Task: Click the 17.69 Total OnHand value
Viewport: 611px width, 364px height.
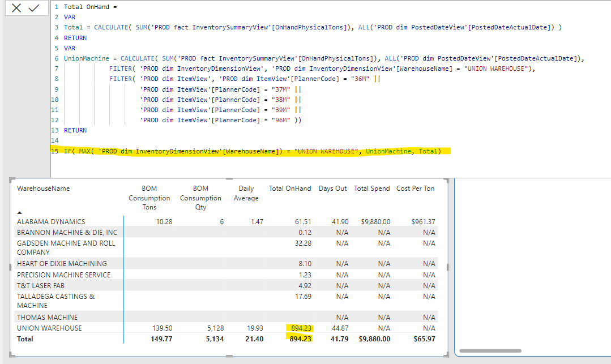Action: click(x=303, y=297)
